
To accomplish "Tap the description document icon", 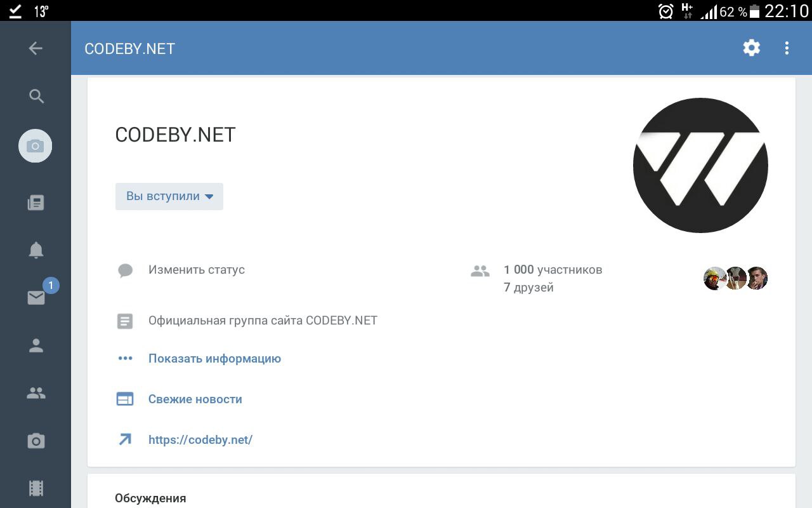I will point(125,321).
